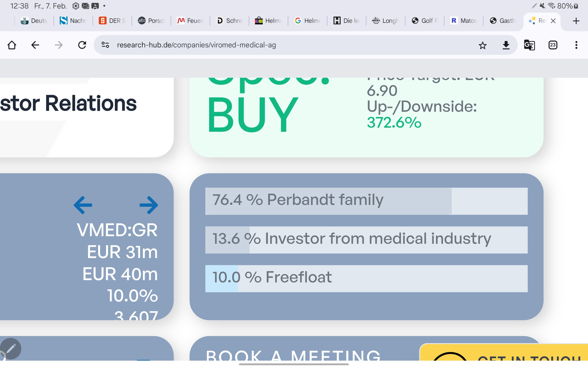This screenshot has width=588, height=368.
Task: Tap the muted sound icon in status bar
Action: [x=542, y=6]
